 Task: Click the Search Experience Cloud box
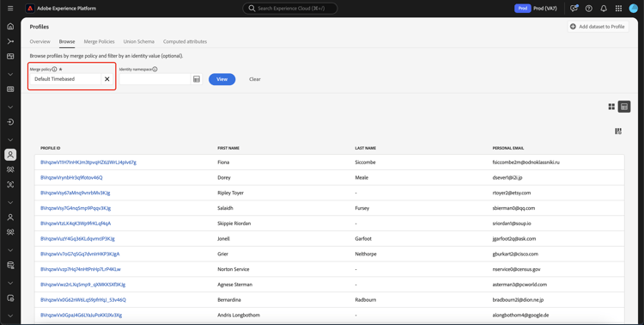[290, 9]
